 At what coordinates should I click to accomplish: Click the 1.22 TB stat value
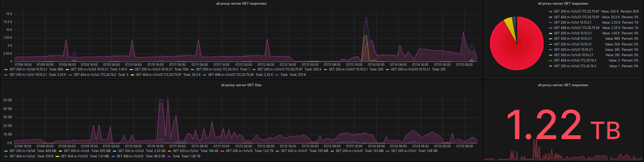pos(563,124)
